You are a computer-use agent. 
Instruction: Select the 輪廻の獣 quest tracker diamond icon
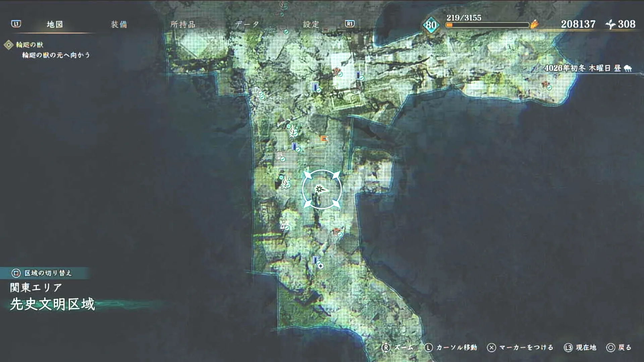point(8,45)
